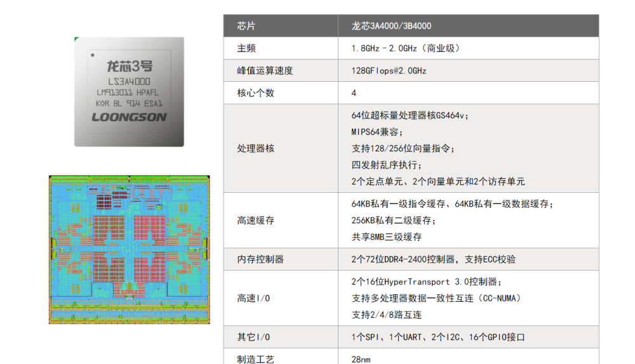Click the HyperTransport 3.0 controller line
The width and height of the screenshot is (635, 364).
[x=427, y=282]
